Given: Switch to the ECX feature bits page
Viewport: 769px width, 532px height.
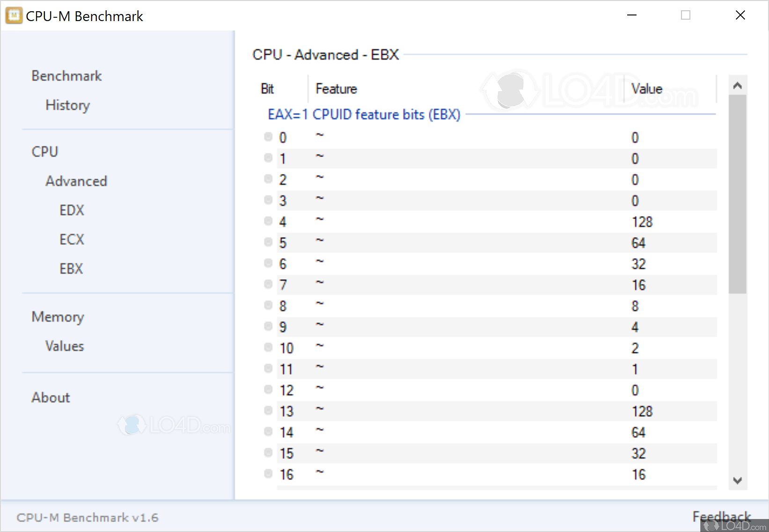Looking at the screenshot, I should pyautogui.click(x=72, y=240).
